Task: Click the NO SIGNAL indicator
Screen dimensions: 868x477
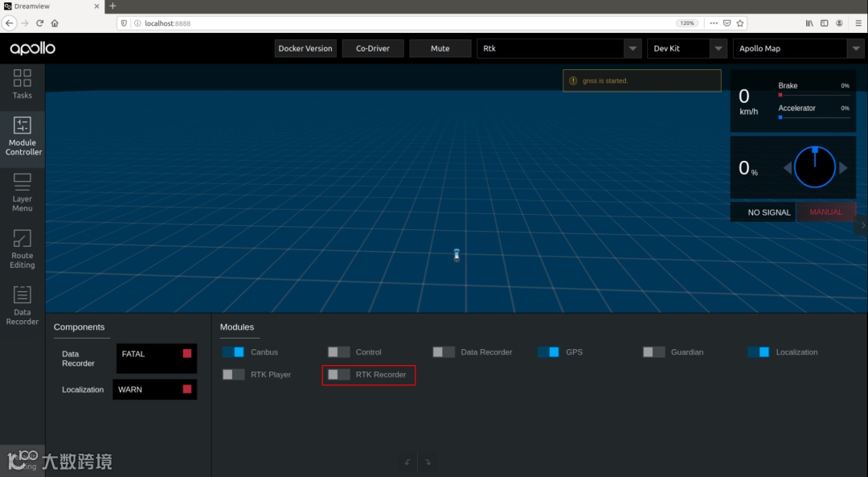Action: click(764, 212)
